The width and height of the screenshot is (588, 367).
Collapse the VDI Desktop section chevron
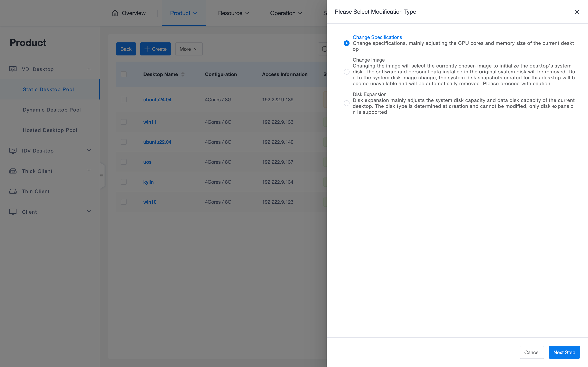[x=89, y=69]
